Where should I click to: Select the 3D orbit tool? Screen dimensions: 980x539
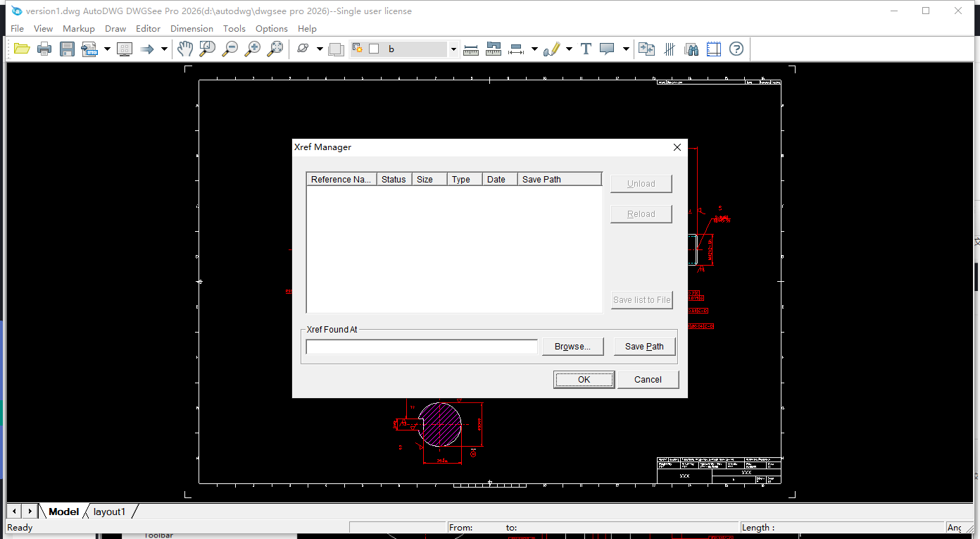[x=303, y=49]
